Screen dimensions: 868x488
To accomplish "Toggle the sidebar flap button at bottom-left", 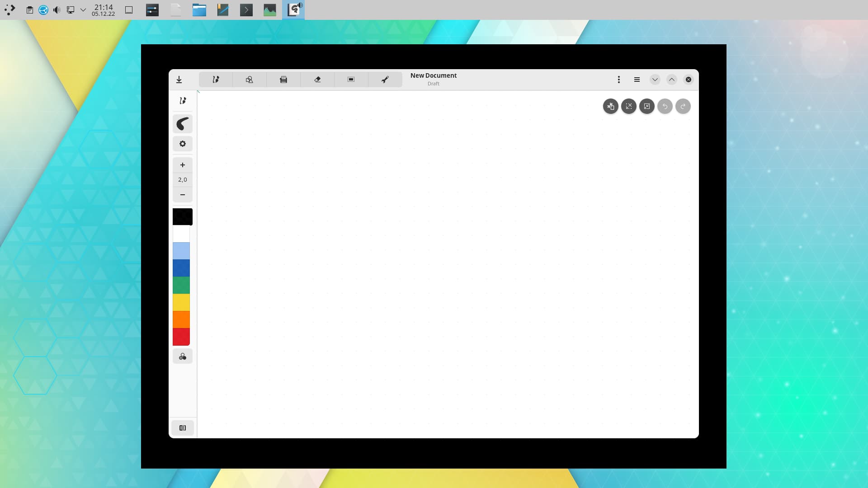I will 183,428.
